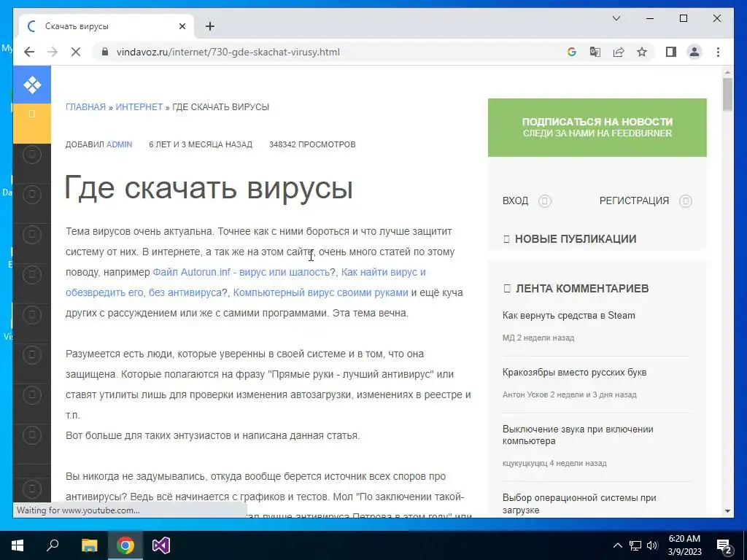Click the icon next to ВХОД
Image resolution: width=747 pixels, height=560 pixels.
click(545, 201)
